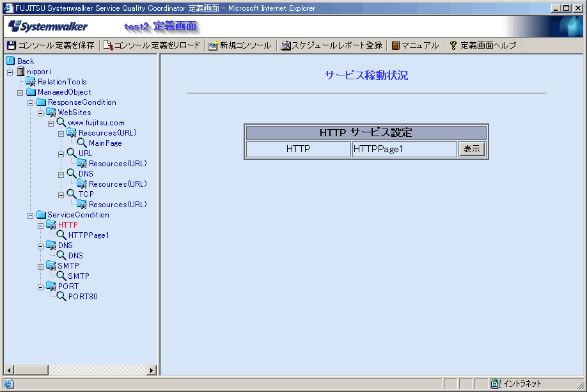Click the reload console definition icon
The width and height of the screenshot is (587, 392).
[109, 45]
